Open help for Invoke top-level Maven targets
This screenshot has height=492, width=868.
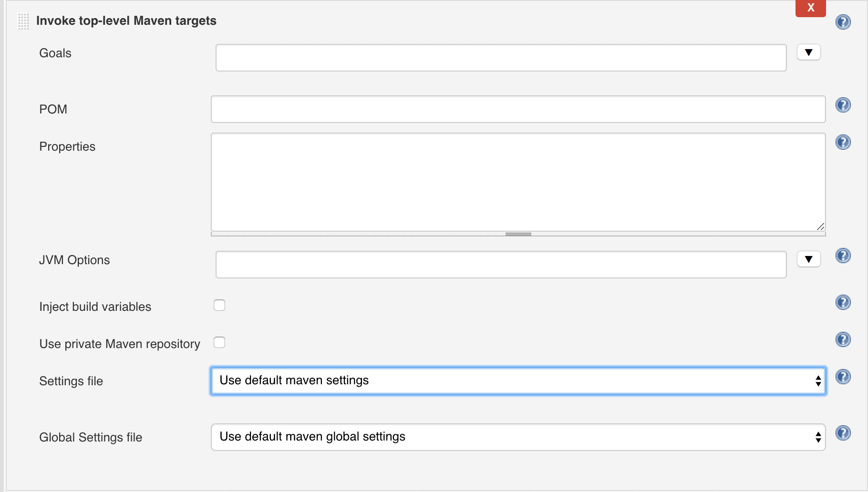(x=843, y=21)
